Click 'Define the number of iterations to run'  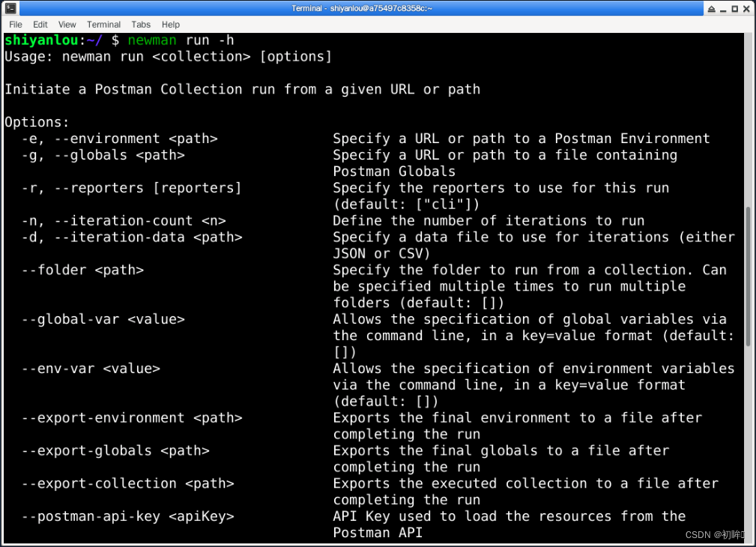point(489,221)
